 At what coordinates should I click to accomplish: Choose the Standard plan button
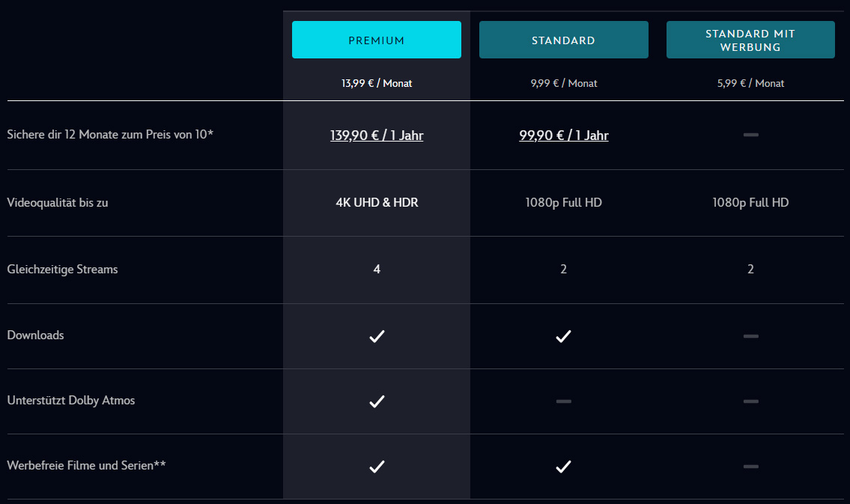pos(563,40)
